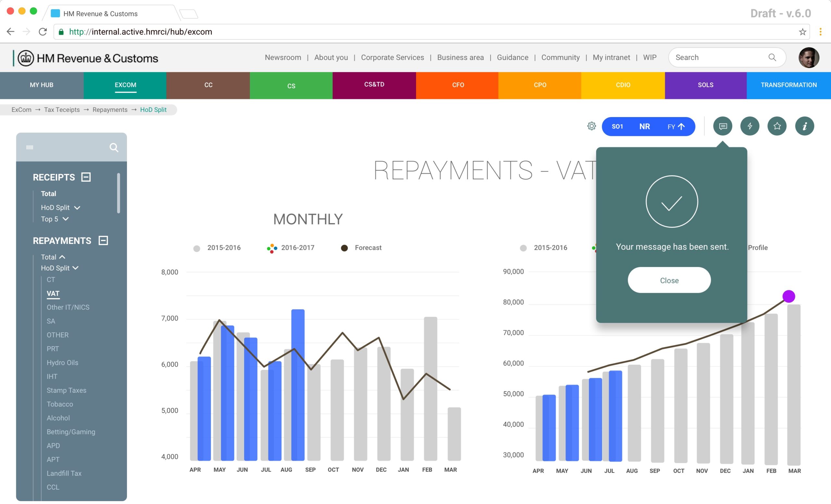Add page to favourites star icon
Viewport: 831px width, 504px height.
click(x=777, y=126)
